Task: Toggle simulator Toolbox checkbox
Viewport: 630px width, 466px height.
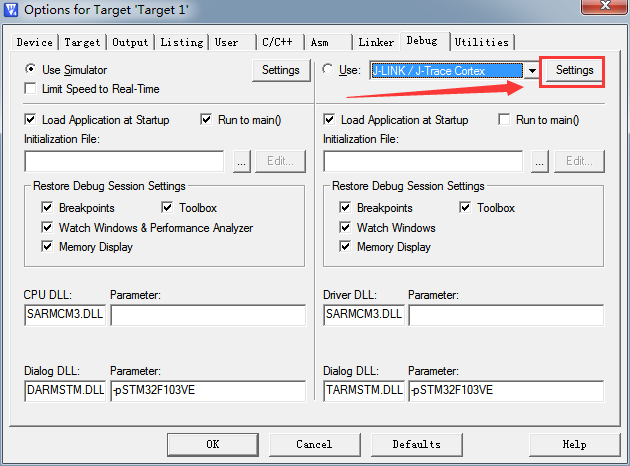Action: [x=167, y=207]
